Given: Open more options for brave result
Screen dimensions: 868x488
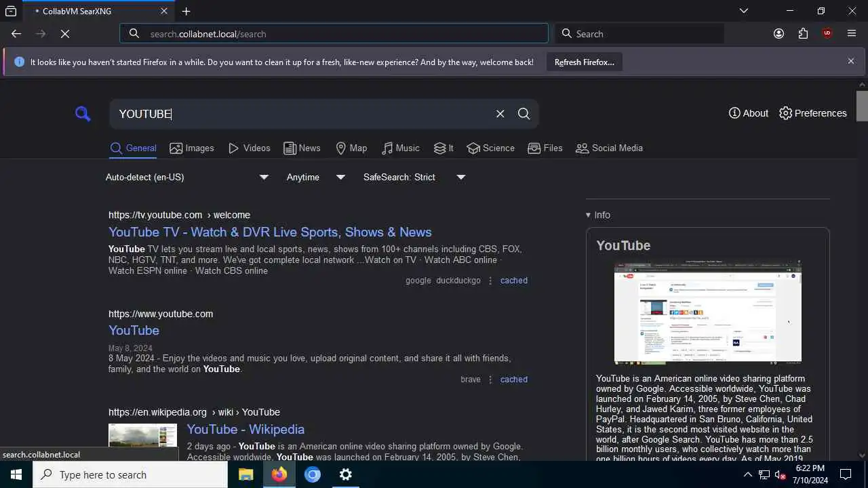Looking at the screenshot, I should [490, 380].
